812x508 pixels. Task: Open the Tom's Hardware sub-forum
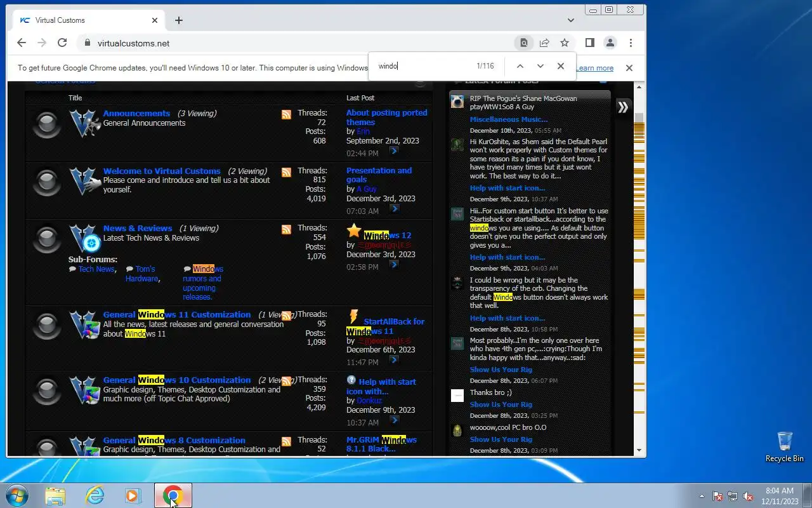click(x=142, y=274)
